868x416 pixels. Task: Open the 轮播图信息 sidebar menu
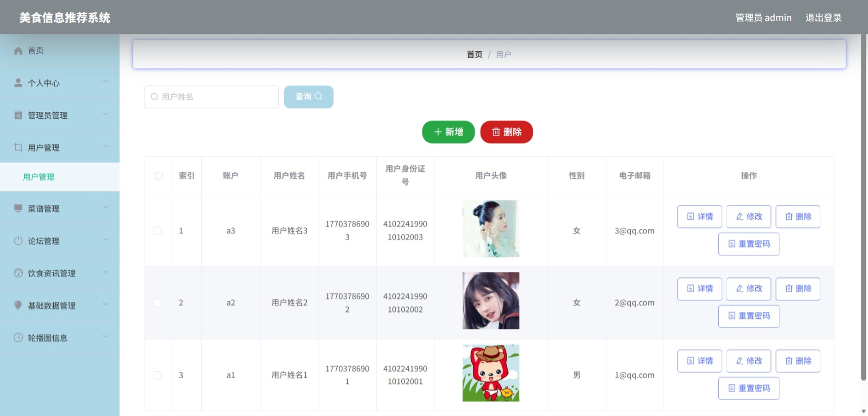[x=60, y=338]
